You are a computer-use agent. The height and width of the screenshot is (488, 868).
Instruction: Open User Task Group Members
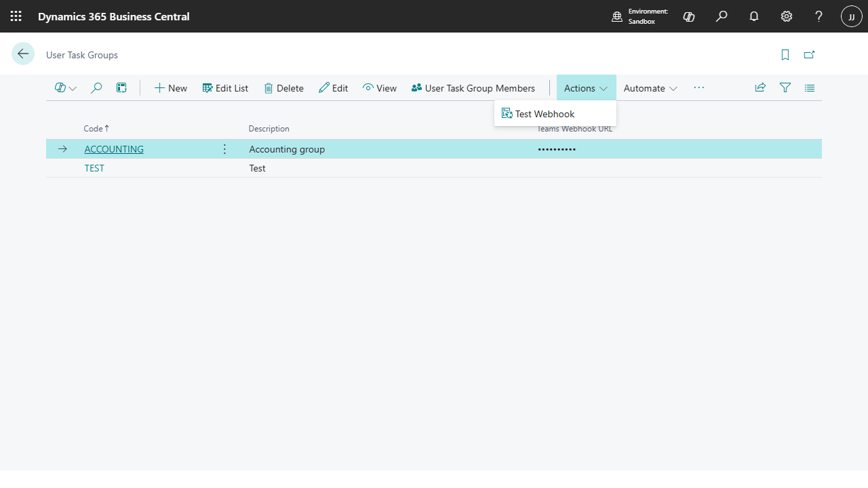(x=473, y=87)
